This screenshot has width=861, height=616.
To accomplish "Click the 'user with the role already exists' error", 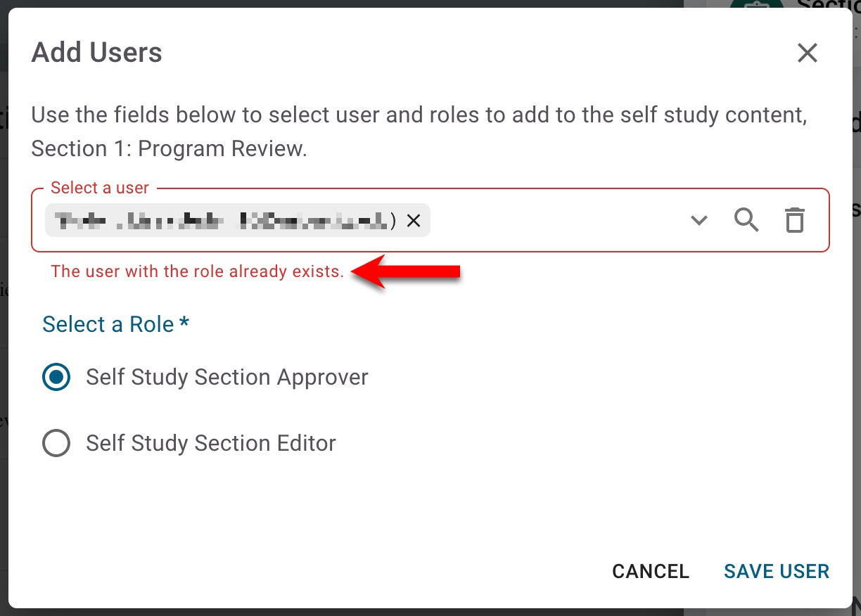I will pos(198,271).
